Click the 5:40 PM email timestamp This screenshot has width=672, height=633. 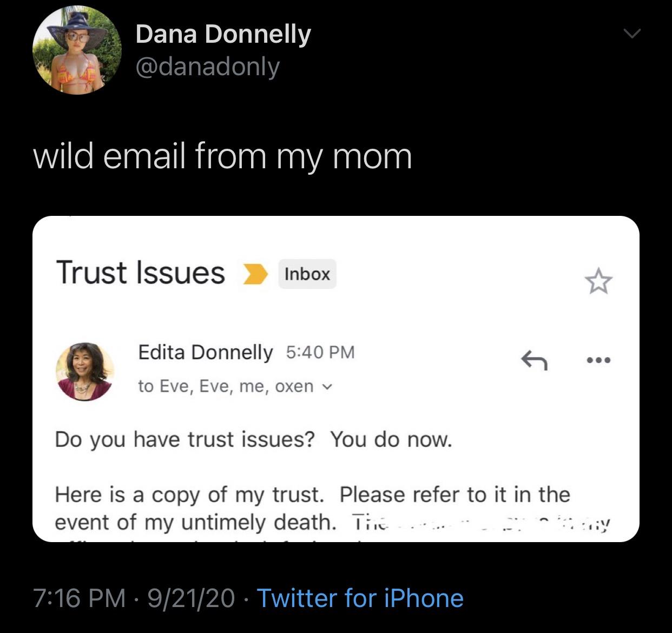click(320, 352)
